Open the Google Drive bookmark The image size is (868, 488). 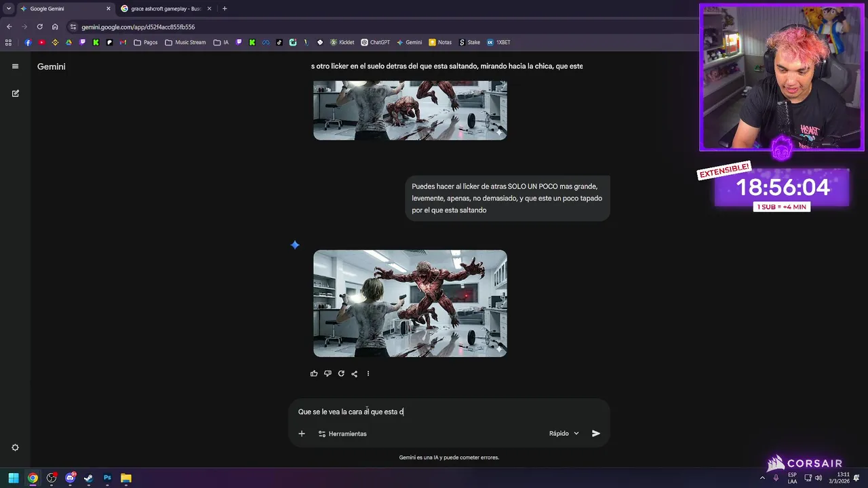68,42
